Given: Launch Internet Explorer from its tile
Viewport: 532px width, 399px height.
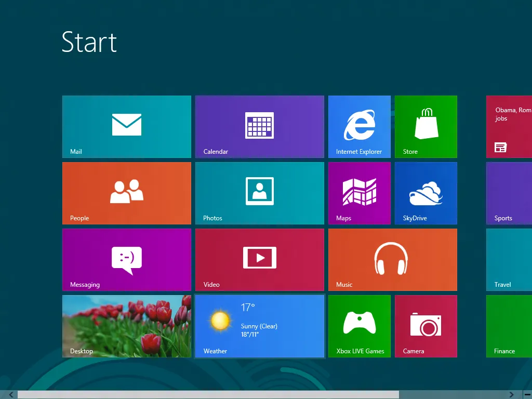Looking at the screenshot, I should tap(359, 126).
